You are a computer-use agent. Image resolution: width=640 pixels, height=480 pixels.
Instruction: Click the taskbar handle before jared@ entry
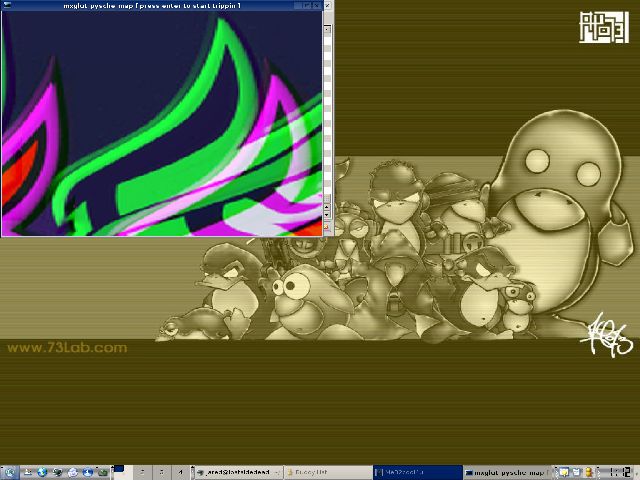[193, 472]
